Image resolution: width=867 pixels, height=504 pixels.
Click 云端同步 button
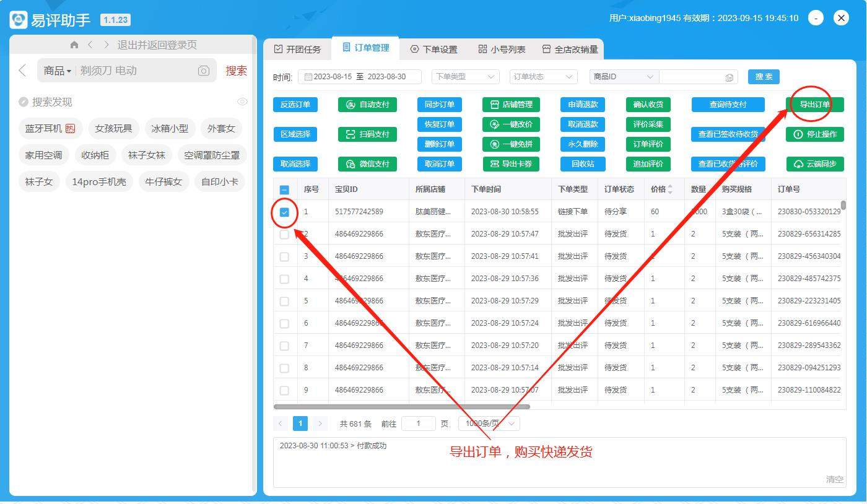point(815,164)
